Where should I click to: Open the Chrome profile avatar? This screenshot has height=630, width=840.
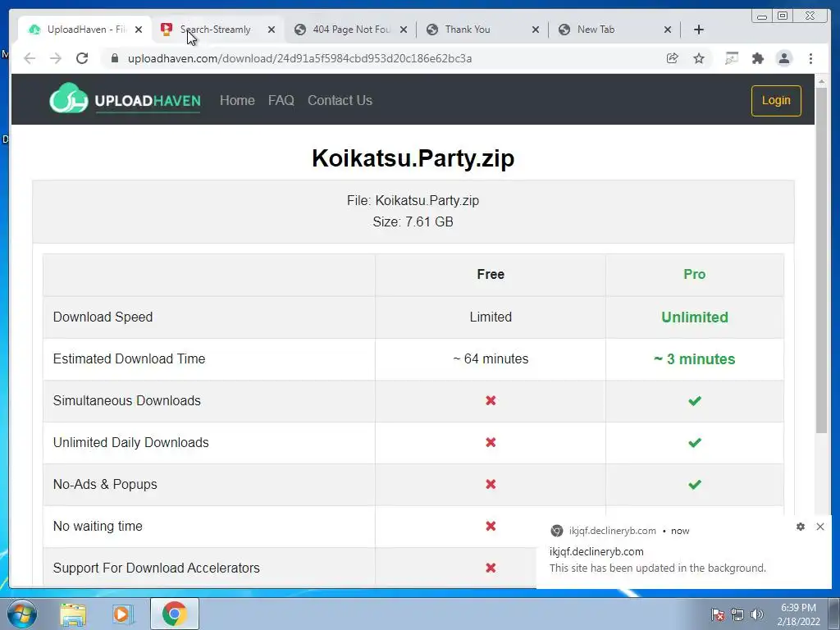784,58
